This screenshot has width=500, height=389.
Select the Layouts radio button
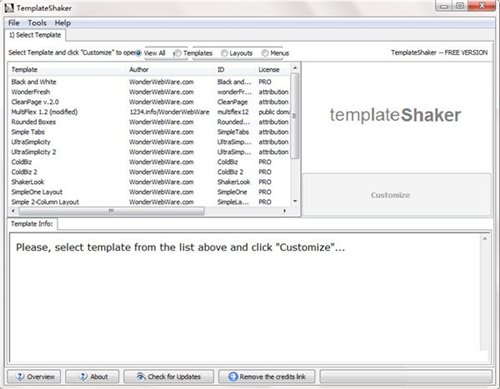[x=224, y=53]
